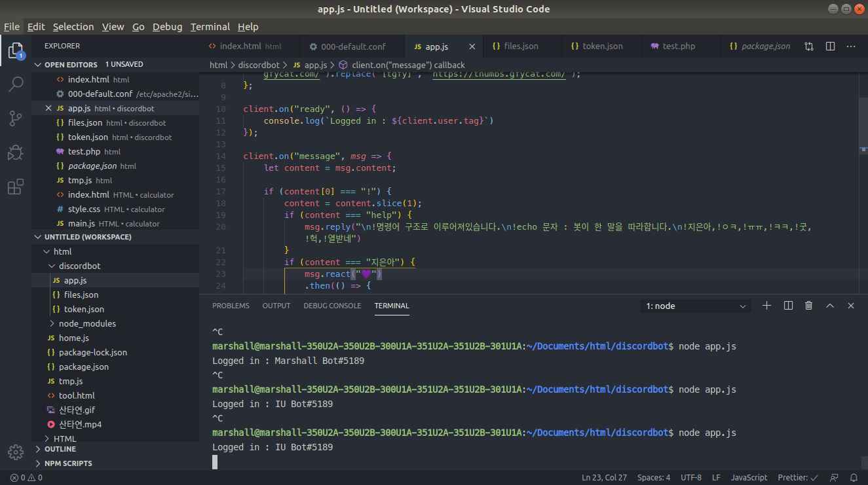
Task: Split the terminal pane
Action: pyautogui.click(x=788, y=306)
